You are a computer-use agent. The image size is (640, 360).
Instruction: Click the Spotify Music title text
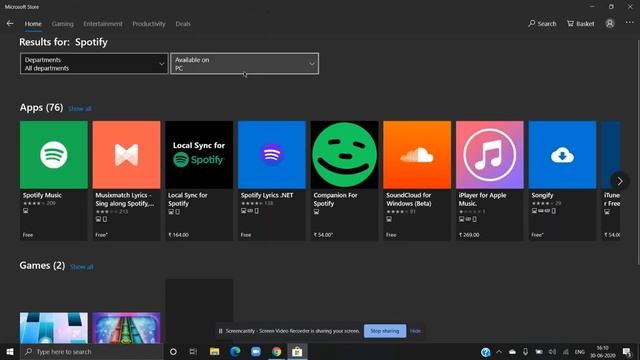(x=42, y=195)
